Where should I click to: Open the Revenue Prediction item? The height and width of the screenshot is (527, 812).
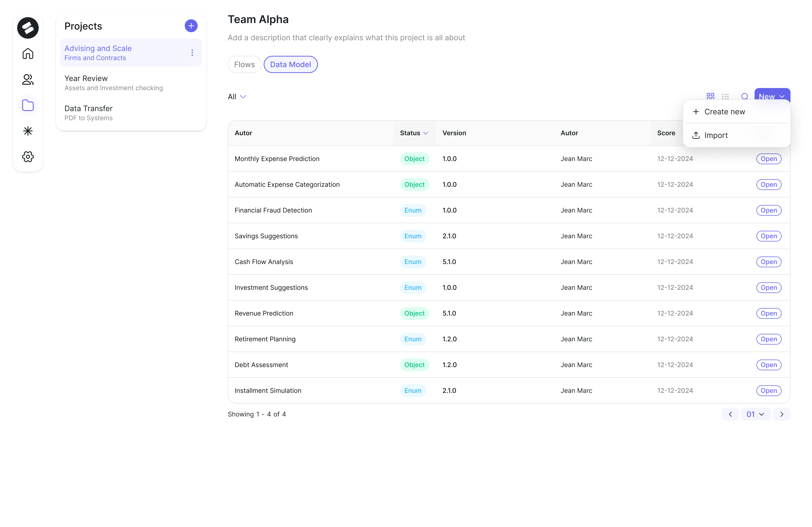[769, 313]
